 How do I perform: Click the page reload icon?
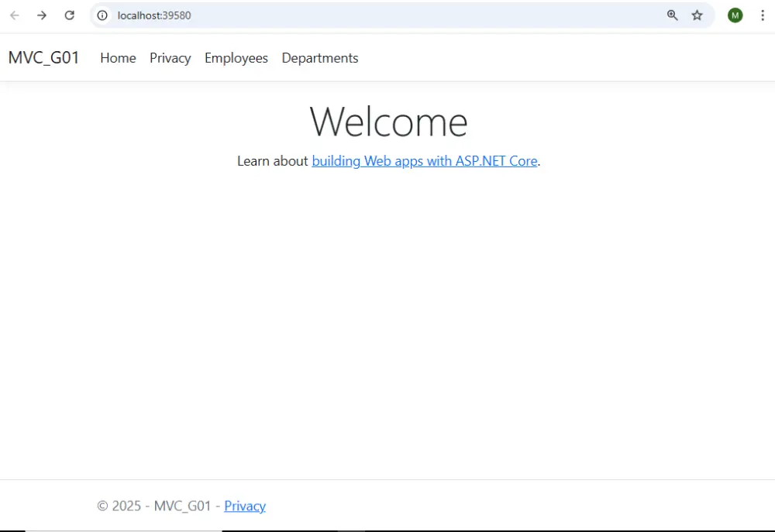[x=69, y=15]
